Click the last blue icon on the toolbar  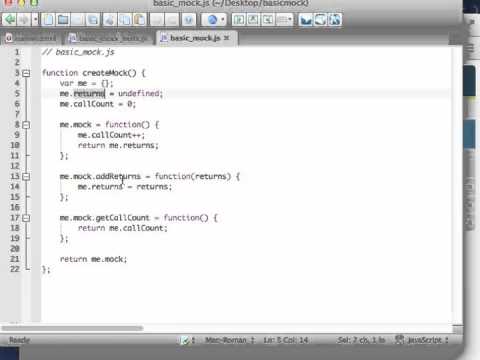coord(335,20)
